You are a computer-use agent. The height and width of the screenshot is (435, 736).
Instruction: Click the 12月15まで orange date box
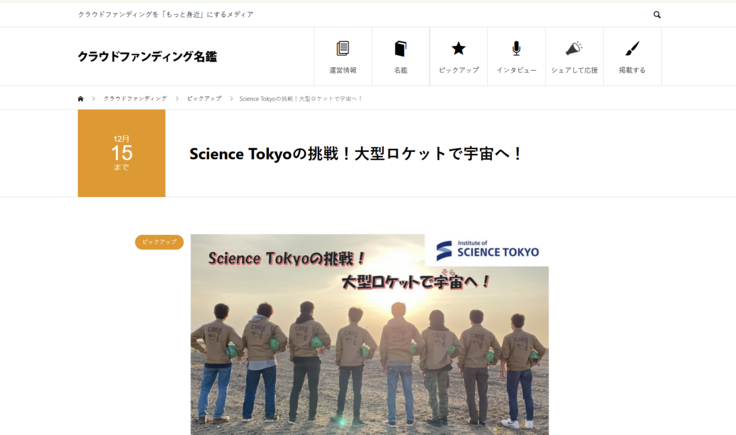(122, 153)
